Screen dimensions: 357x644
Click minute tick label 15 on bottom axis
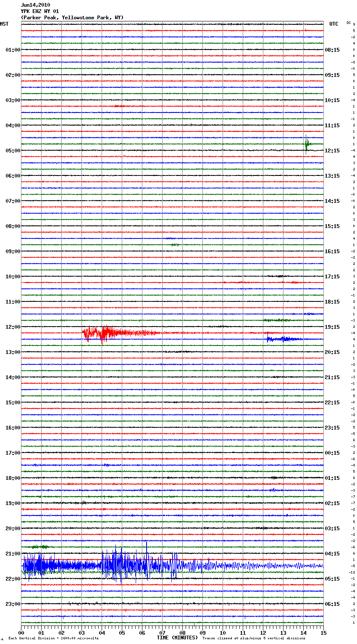coord(323,632)
